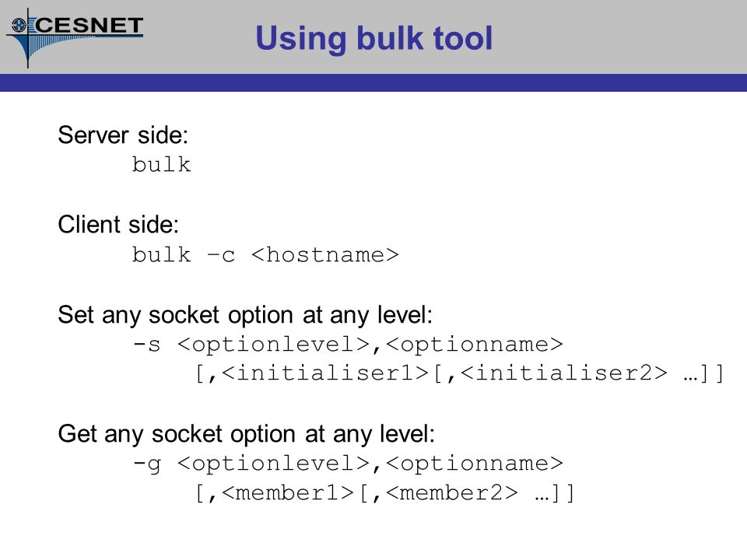Click the '<member2>' placeholder
This screenshot has height=560, width=747.
point(451,493)
